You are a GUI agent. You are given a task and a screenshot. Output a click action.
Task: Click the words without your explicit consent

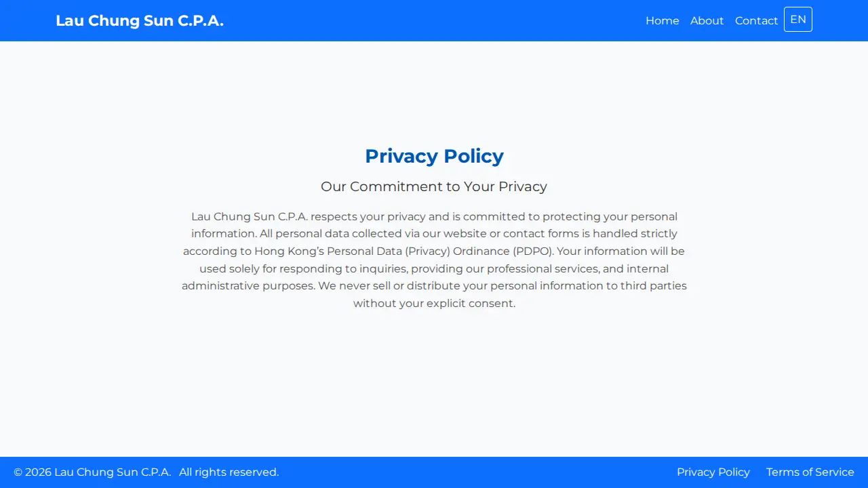[434, 303]
